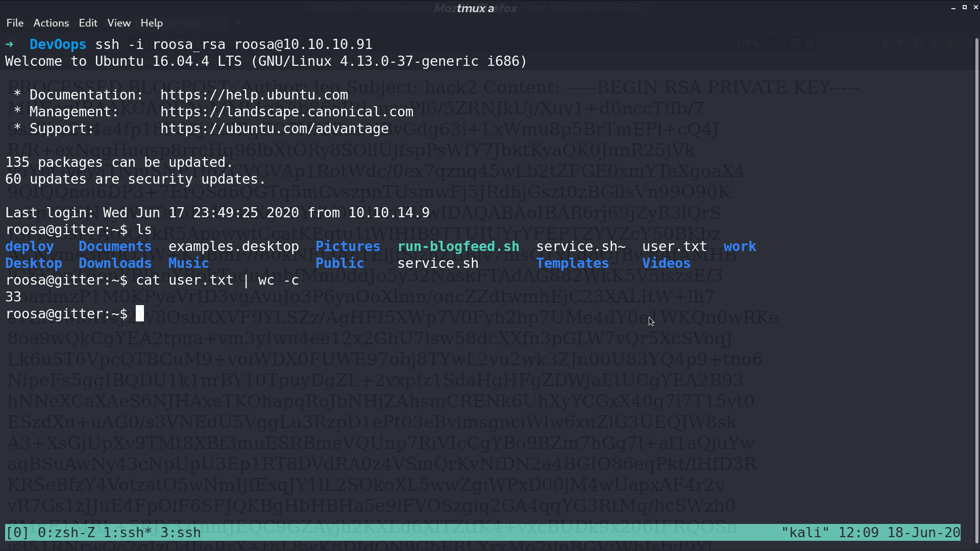Open the File menu
This screenshot has height=551, width=980.
15,23
